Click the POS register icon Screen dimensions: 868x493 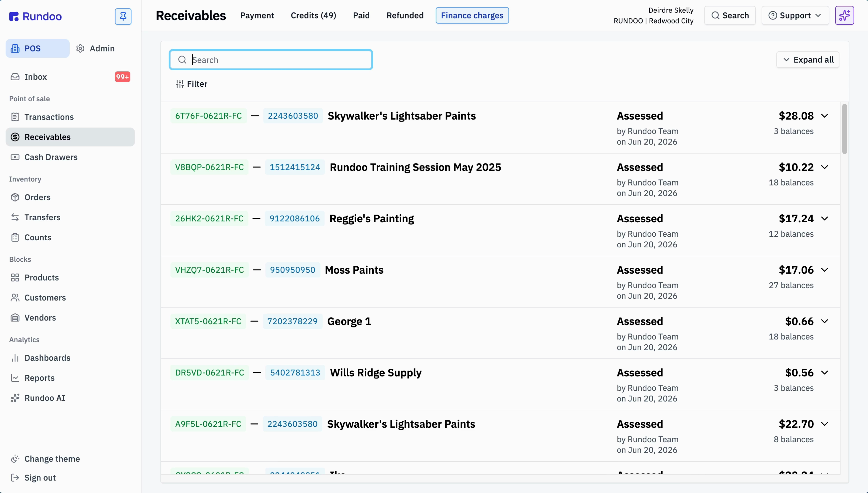click(x=15, y=48)
